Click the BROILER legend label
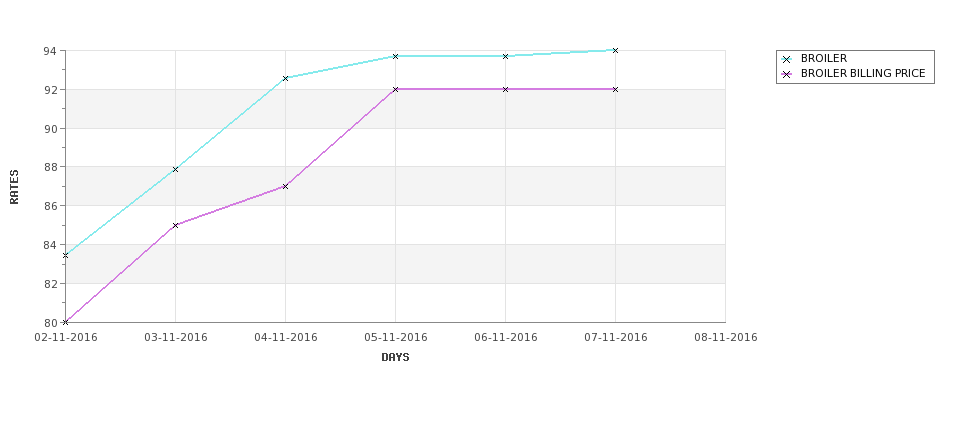 point(824,58)
